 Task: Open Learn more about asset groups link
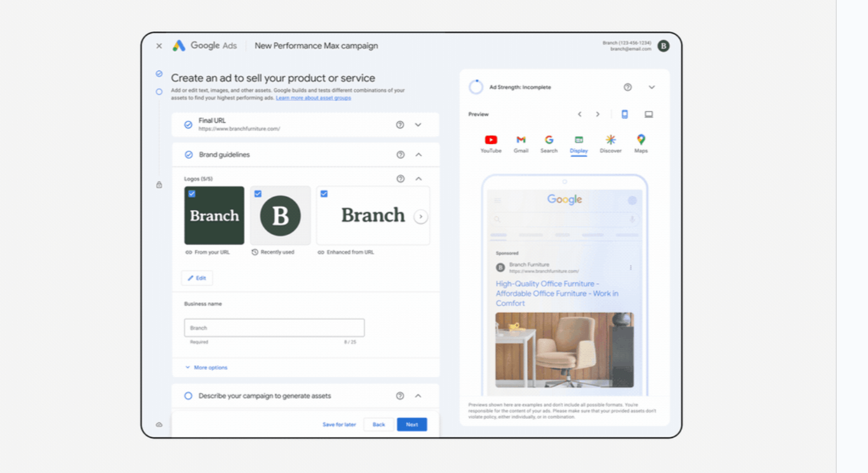click(x=313, y=98)
